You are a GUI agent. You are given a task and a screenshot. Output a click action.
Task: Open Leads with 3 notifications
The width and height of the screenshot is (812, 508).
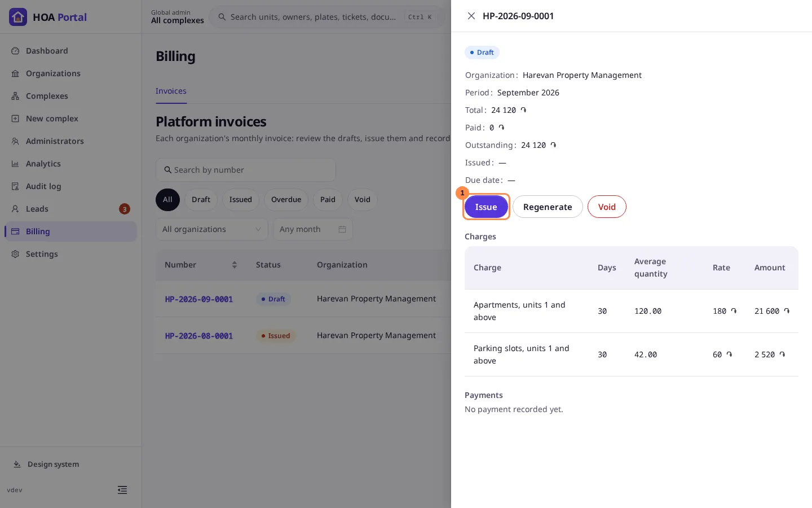70,209
